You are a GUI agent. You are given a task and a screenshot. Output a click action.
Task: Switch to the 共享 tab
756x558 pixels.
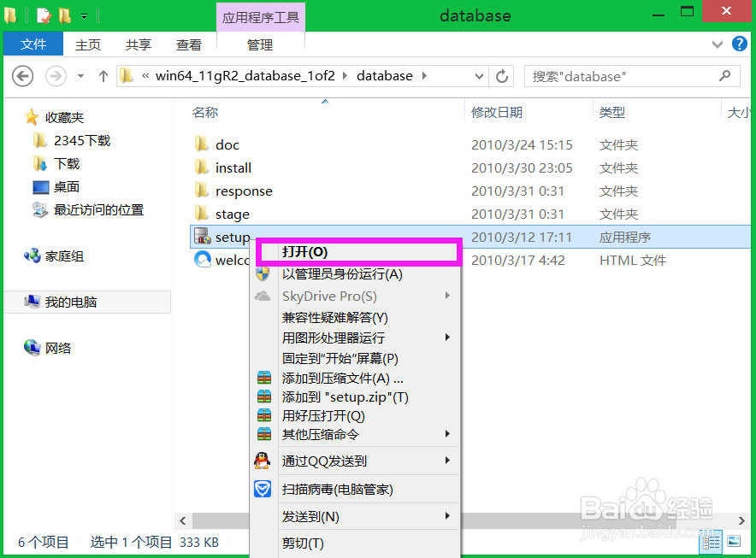point(138,44)
